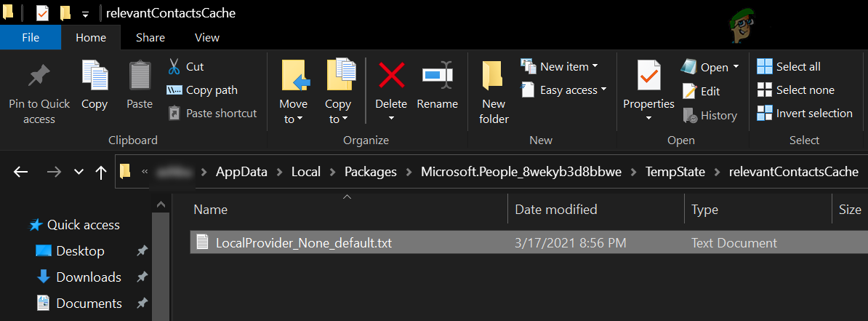This screenshot has height=321, width=868.
Task: Switch to the View ribbon tab
Action: click(207, 37)
